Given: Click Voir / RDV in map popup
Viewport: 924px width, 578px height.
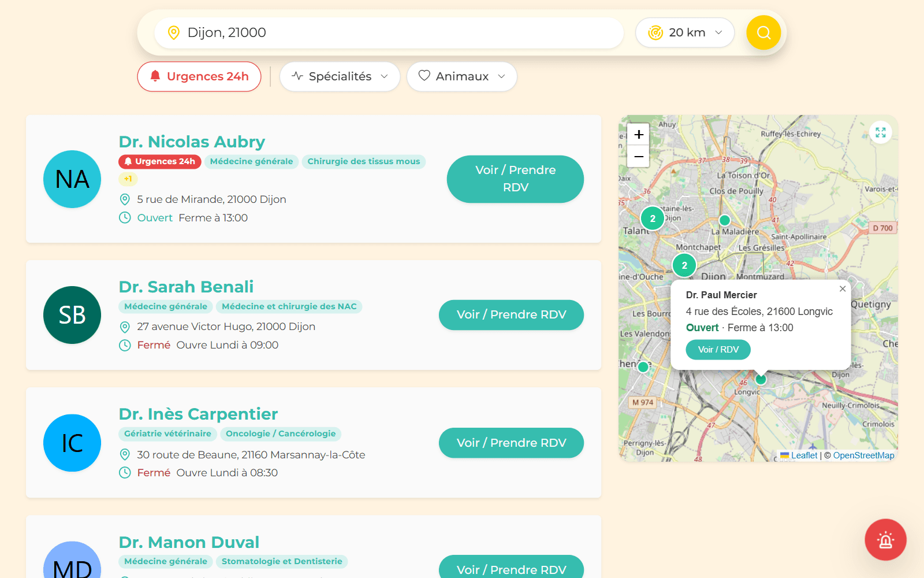Looking at the screenshot, I should 718,350.
